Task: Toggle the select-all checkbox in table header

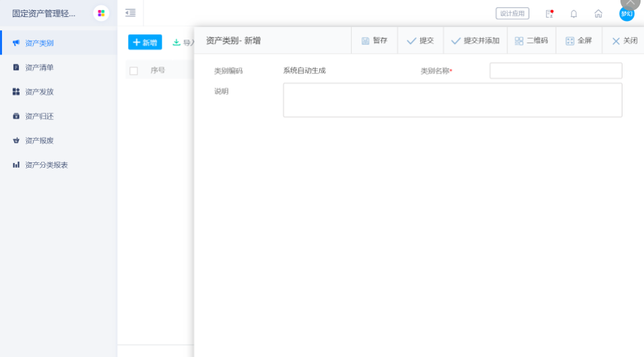Action: (133, 71)
